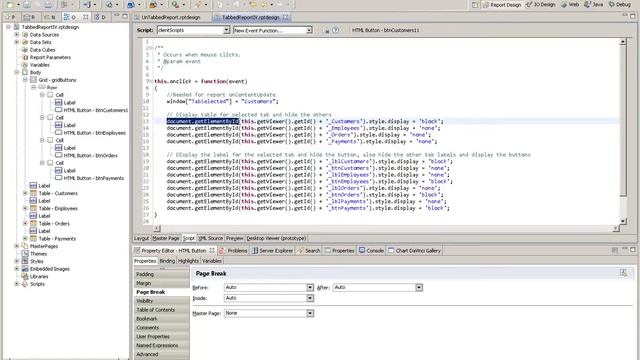Open the Debug perspective

620,4
